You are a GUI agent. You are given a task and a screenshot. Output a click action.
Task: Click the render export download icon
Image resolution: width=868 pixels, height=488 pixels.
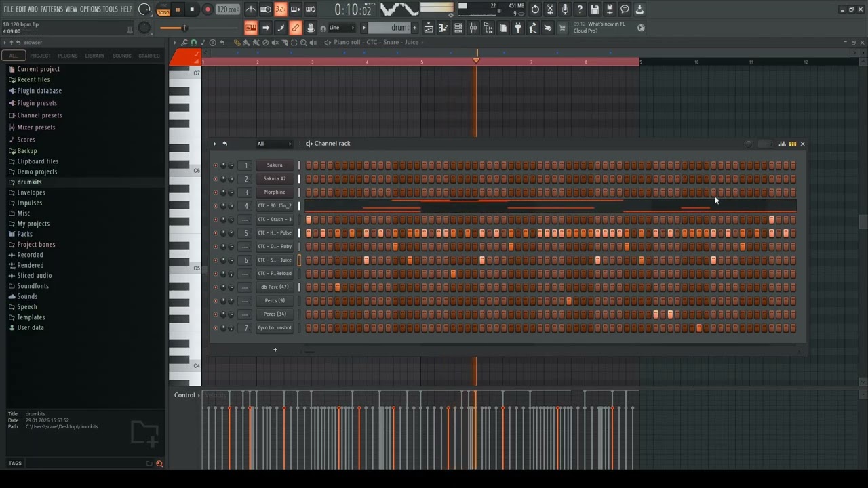639,9
